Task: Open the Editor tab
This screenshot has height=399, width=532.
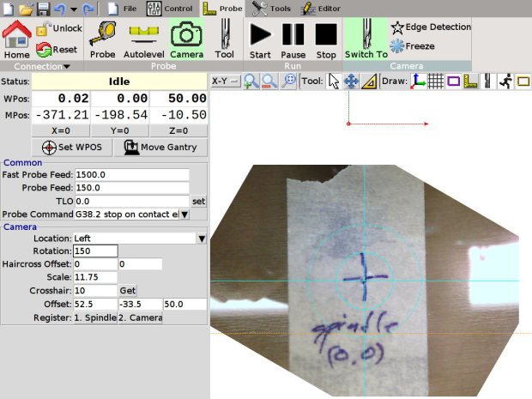Action: click(321, 9)
